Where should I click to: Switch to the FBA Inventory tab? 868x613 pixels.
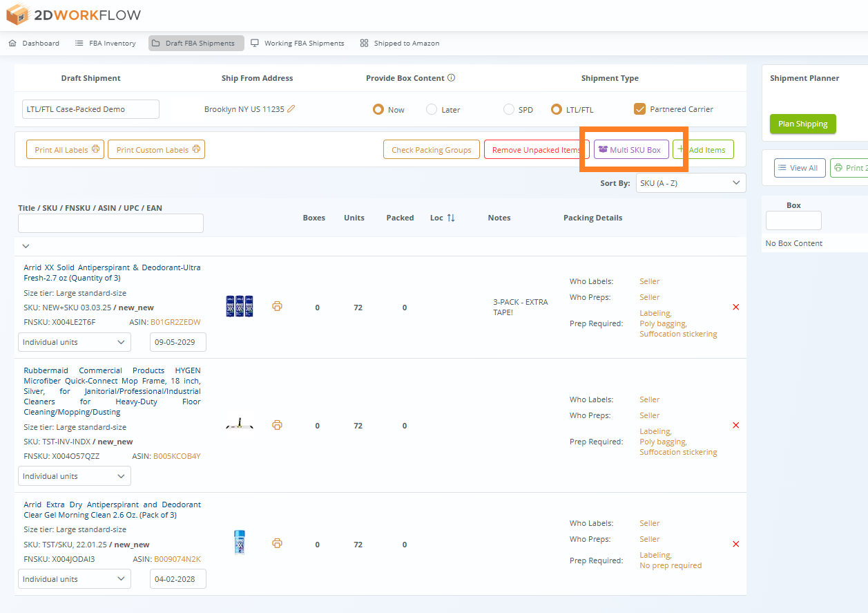(105, 42)
